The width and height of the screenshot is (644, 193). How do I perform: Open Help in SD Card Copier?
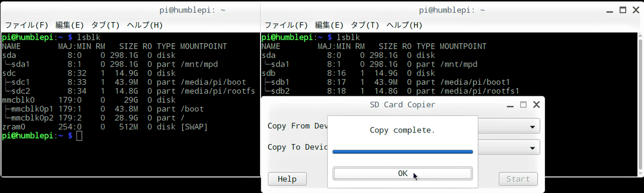[287, 179]
